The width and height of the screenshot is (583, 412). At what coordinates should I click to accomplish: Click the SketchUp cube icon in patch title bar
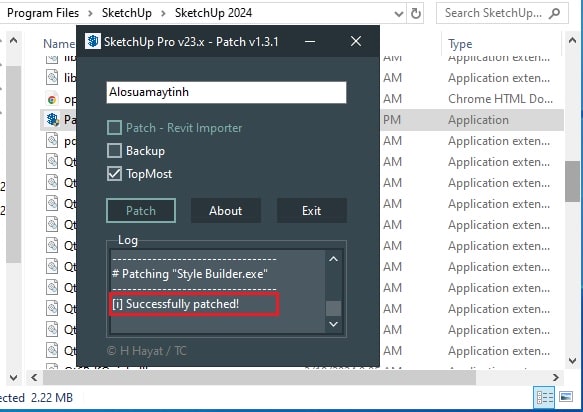(x=93, y=41)
